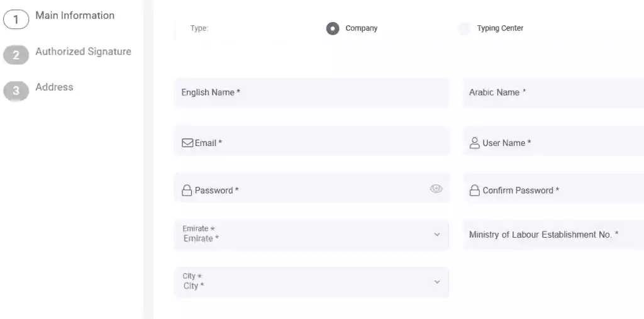Viewport: 644px width, 319px height.
Task: Click the step 3 circle icon
Action: (x=16, y=91)
